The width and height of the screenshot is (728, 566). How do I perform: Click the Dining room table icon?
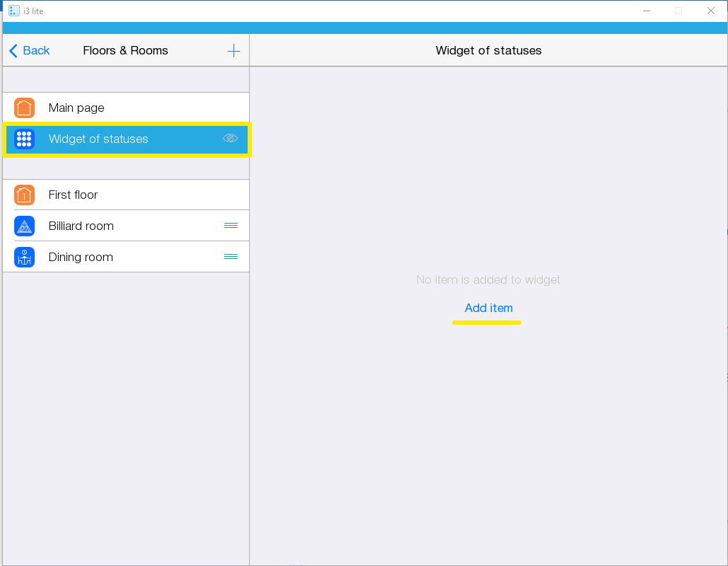(24, 258)
